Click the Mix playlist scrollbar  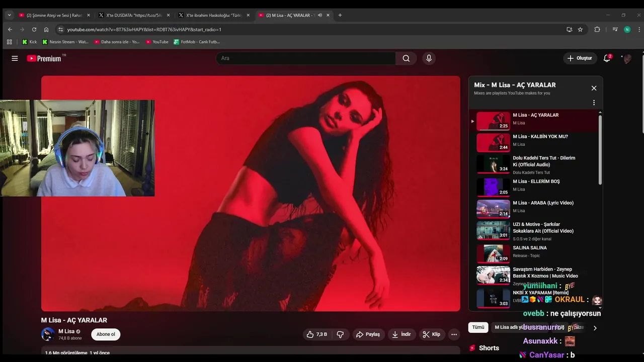pos(600,149)
